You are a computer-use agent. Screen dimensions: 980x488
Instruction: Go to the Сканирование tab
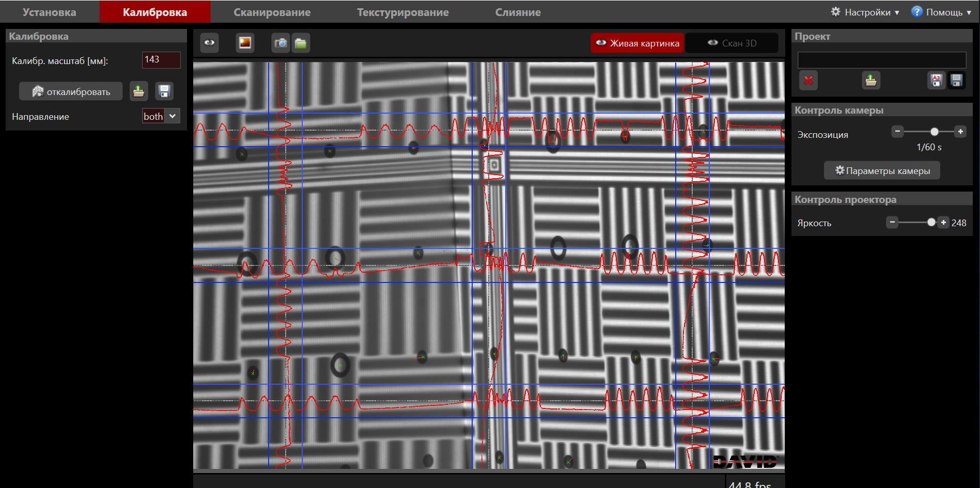[x=272, y=12]
